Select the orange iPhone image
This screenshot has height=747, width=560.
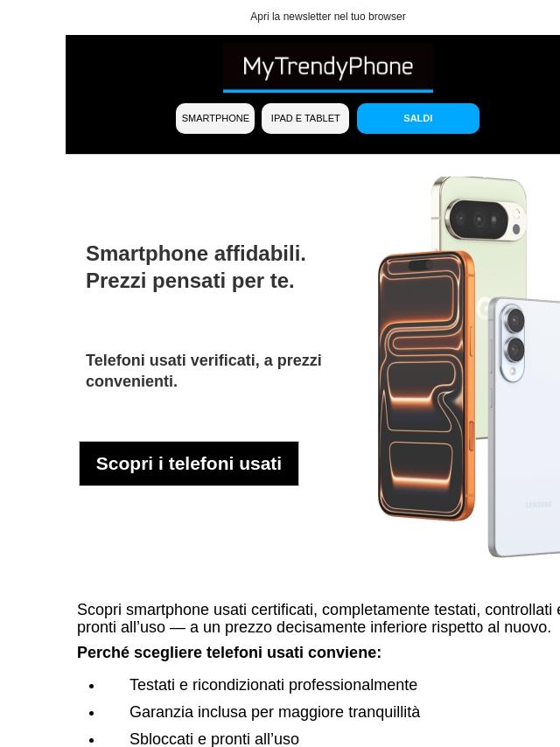(x=426, y=386)
